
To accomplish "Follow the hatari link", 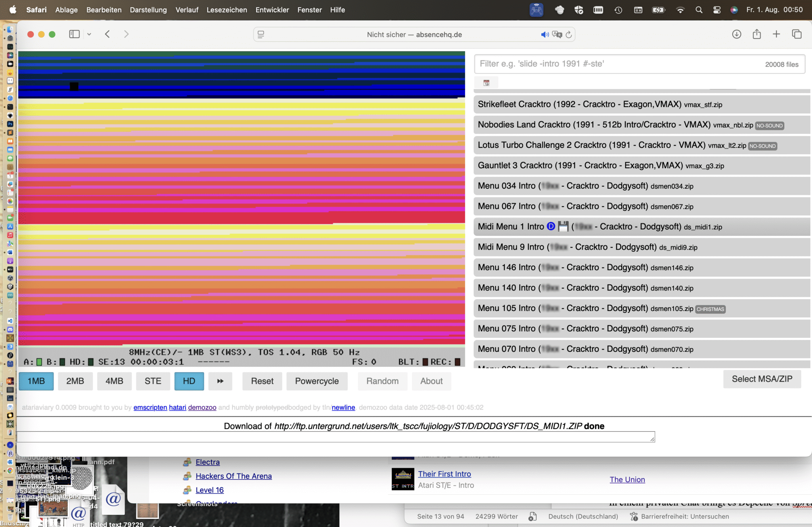I will [177, 407].
